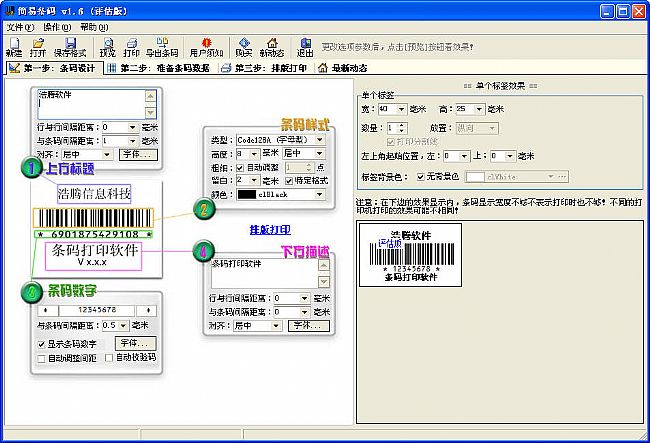This screenshot has height=443, width=650.
Task: Toggle disabled 打印分割线 checkbox
Action: (x=390, y=142)
